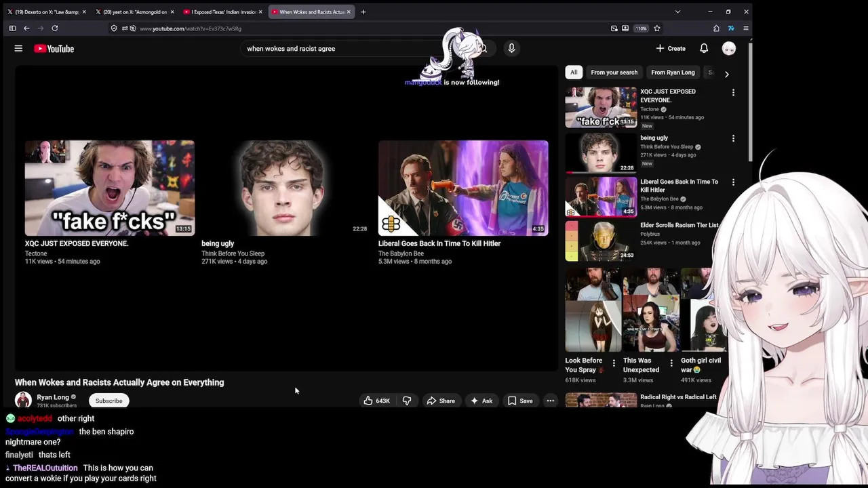Open sidebar 'being ugly' video title
Screen dimensions: 868x488
pos(654,138)
